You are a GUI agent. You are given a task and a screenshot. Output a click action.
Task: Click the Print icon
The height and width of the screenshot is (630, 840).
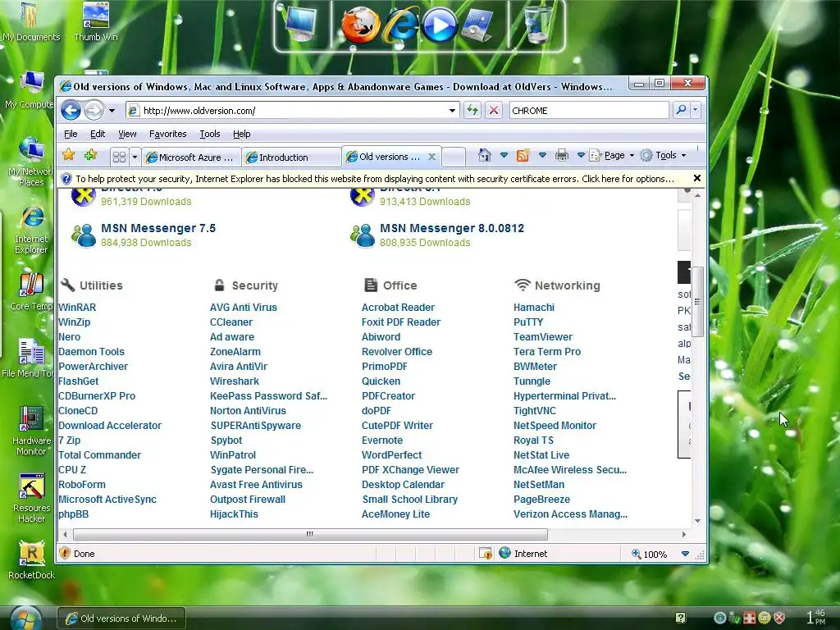pyautogui.click(x=561, y=155)
